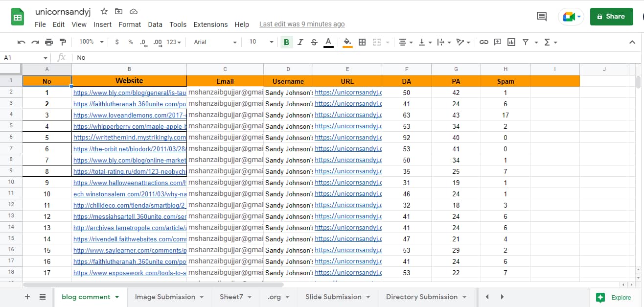Click the Share button

(611, 17)
